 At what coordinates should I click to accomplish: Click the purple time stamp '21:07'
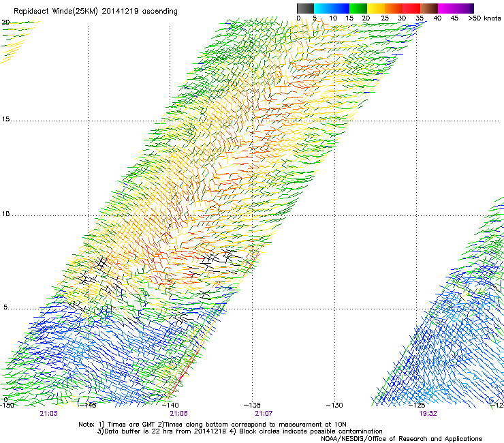click(x=264, y=414)
